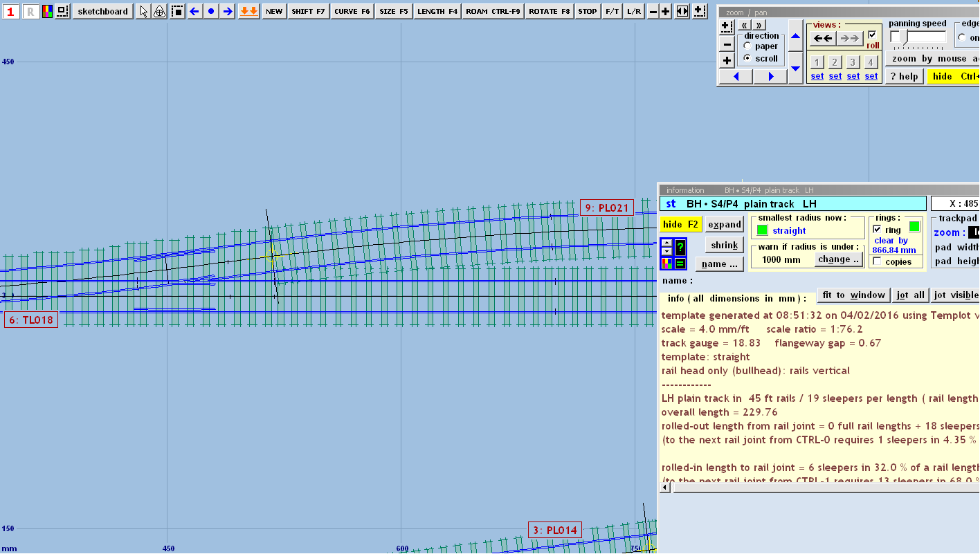
Task: Click the yellow 'hide Ctrl+' button
Action: coord(954,76)
